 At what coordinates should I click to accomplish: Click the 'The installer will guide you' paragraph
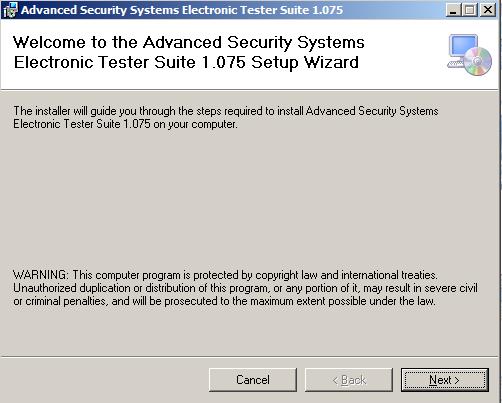[226, 117]
